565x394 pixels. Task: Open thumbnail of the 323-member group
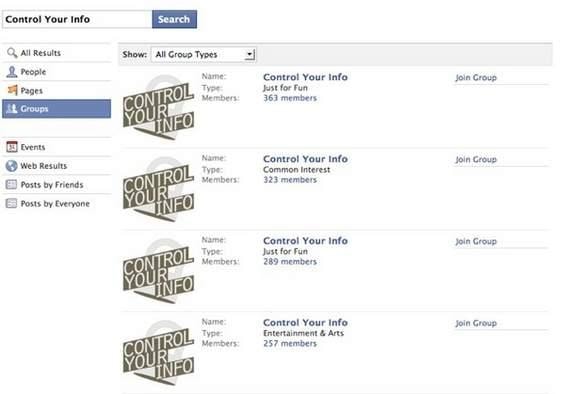pyautogui.click(x=159, y=189)
